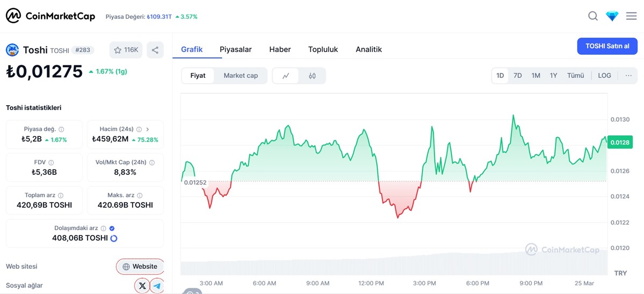Select Fiyat chart mode
The width and height of the screenshot is (644, 294).
[198, 76]
